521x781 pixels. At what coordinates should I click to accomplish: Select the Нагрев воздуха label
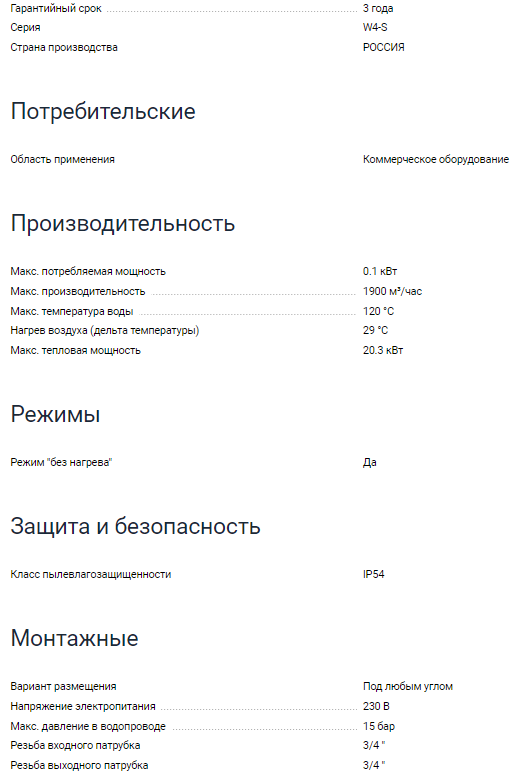pos(105,330)
